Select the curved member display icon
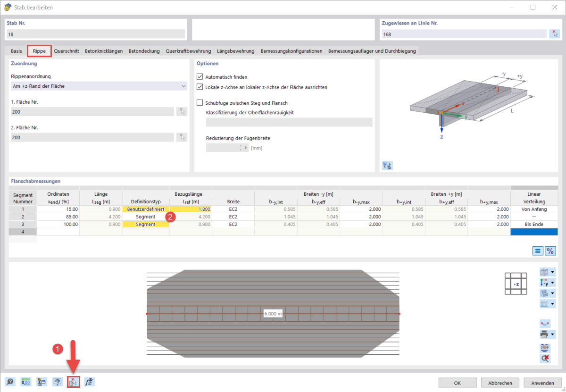 (544, 323)
